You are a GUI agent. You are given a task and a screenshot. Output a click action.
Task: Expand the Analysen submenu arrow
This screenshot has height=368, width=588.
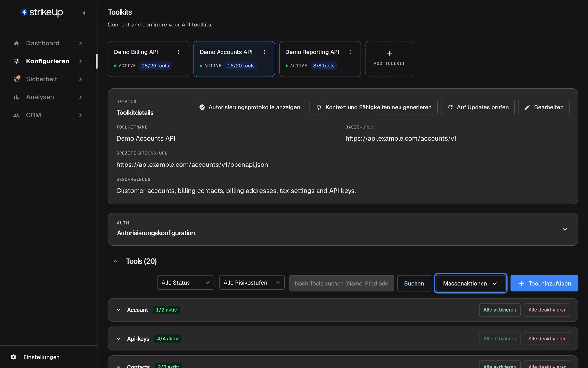click(80, 97)
